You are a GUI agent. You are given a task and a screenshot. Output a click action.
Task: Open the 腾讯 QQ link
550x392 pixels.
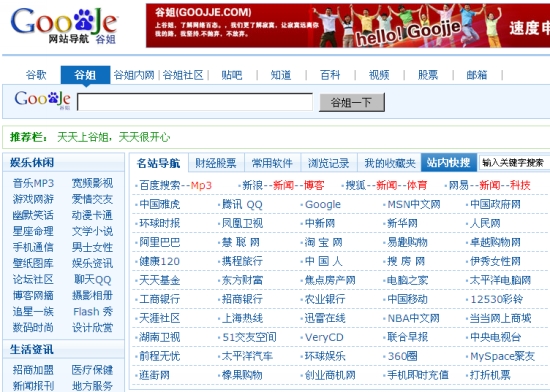[242, 204]
